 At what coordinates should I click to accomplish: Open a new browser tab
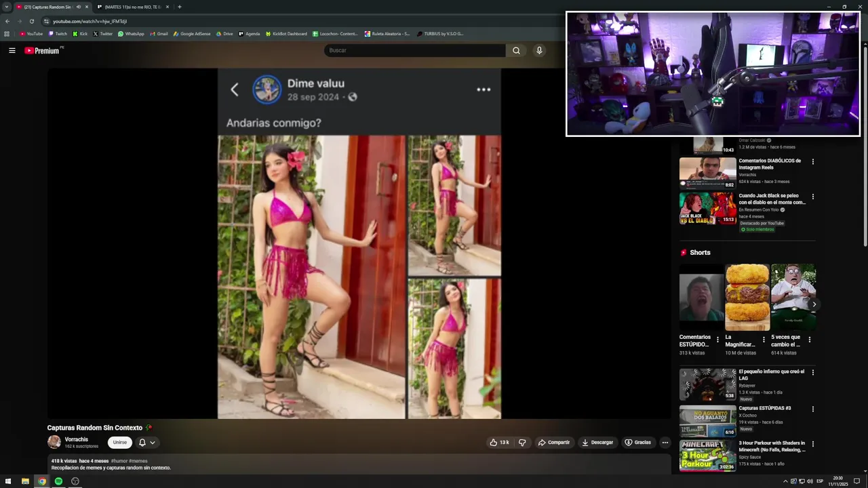[x=180, y=7]
